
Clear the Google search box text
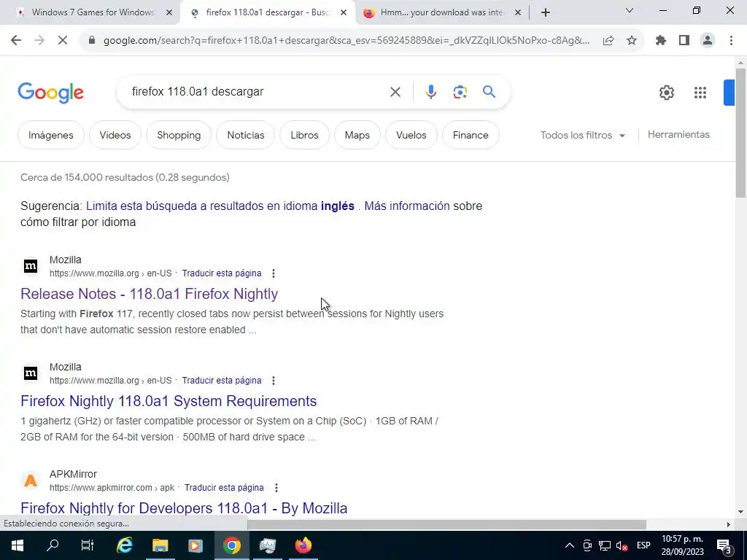(x=395, y=92)
